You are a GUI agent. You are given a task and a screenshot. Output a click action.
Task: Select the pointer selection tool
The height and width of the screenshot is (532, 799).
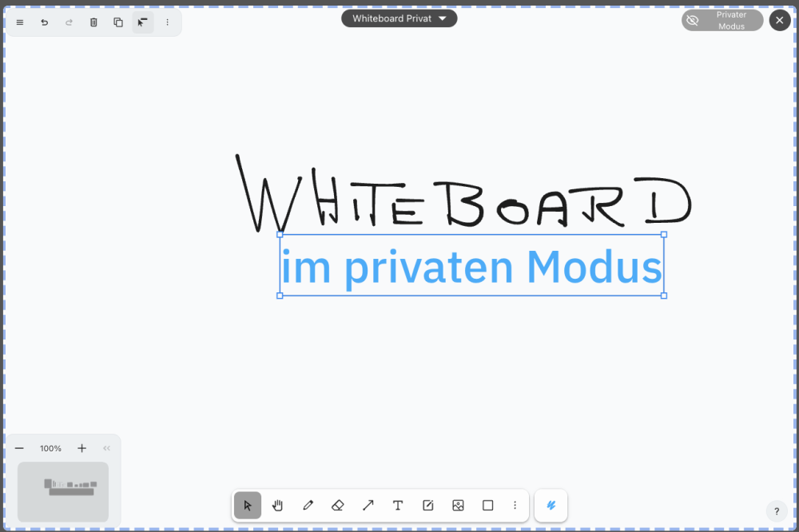point(248,506)
